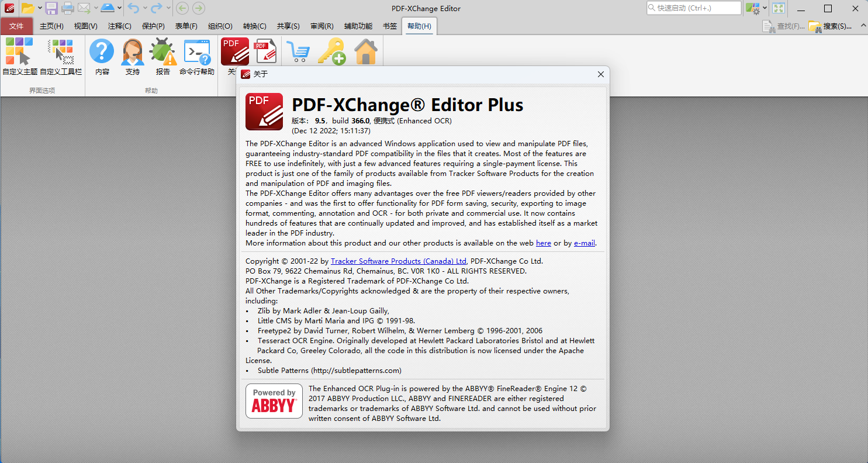The image size is (868, 463).
Task: Switch to the 保护(P) tab
Action: point(153,26)
